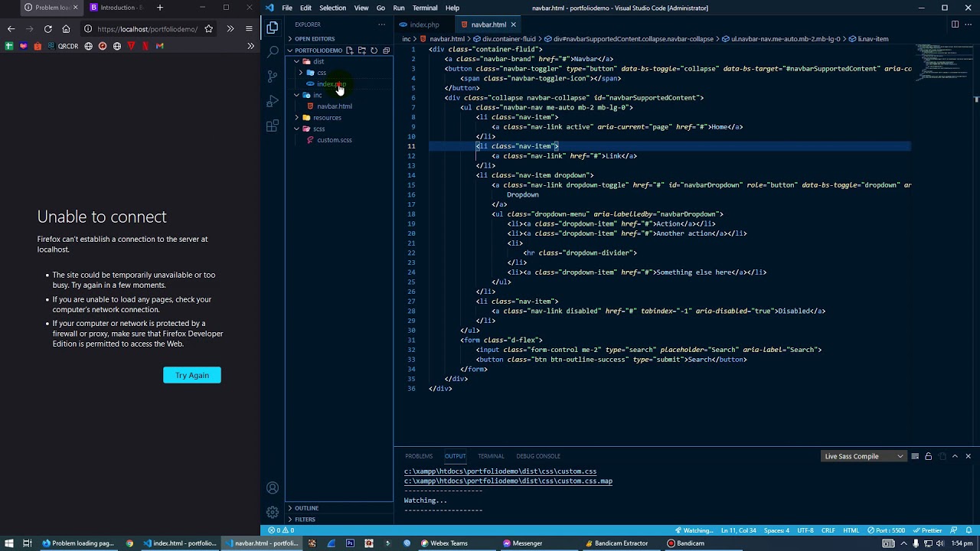Switch to the DEBUG CONSOLE tab
The image size is (980, 551).
click(538, 456)
